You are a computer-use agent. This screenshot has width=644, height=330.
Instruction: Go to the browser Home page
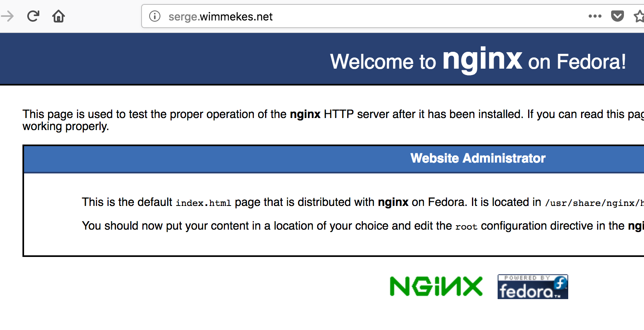click(x=59, y=16)
